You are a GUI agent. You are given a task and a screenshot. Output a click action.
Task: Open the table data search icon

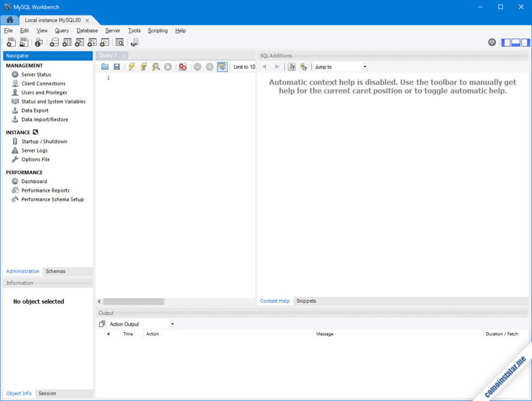click(x=119, y=42)
